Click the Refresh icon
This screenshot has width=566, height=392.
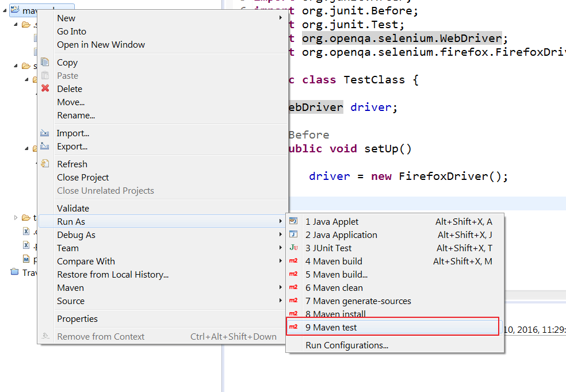tap(45, 164)
